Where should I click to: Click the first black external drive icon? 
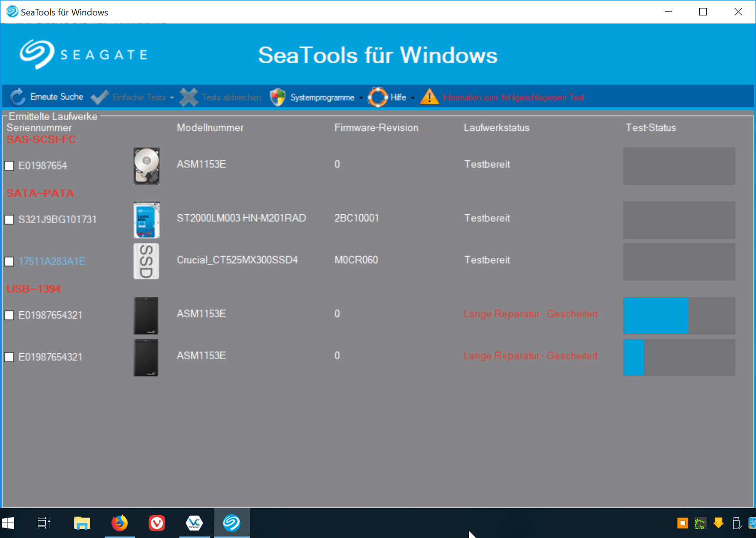146,315
